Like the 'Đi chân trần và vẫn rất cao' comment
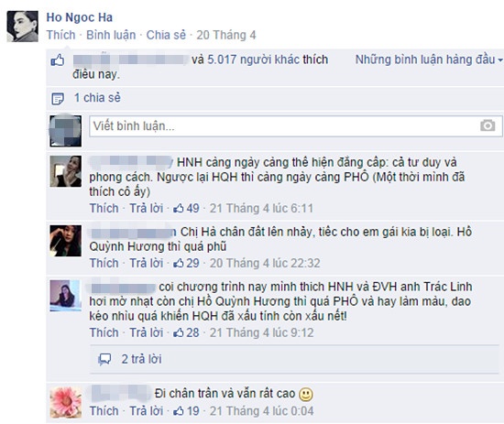Viewport: 504px width, 424px height. click(x=104, y=411)
